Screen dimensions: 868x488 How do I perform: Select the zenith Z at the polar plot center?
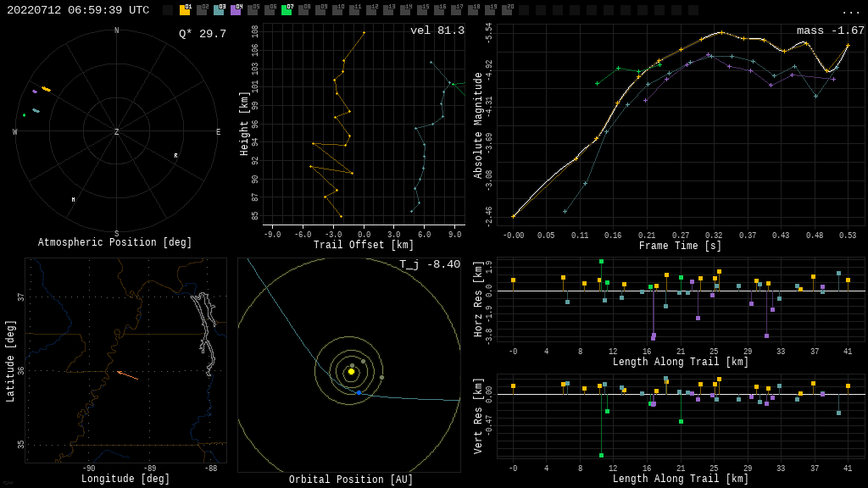pos(117,132)
